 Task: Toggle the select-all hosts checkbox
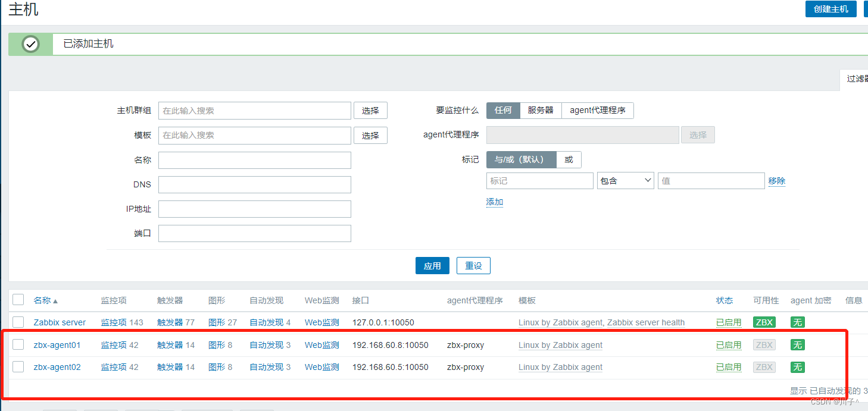(18, 300)
